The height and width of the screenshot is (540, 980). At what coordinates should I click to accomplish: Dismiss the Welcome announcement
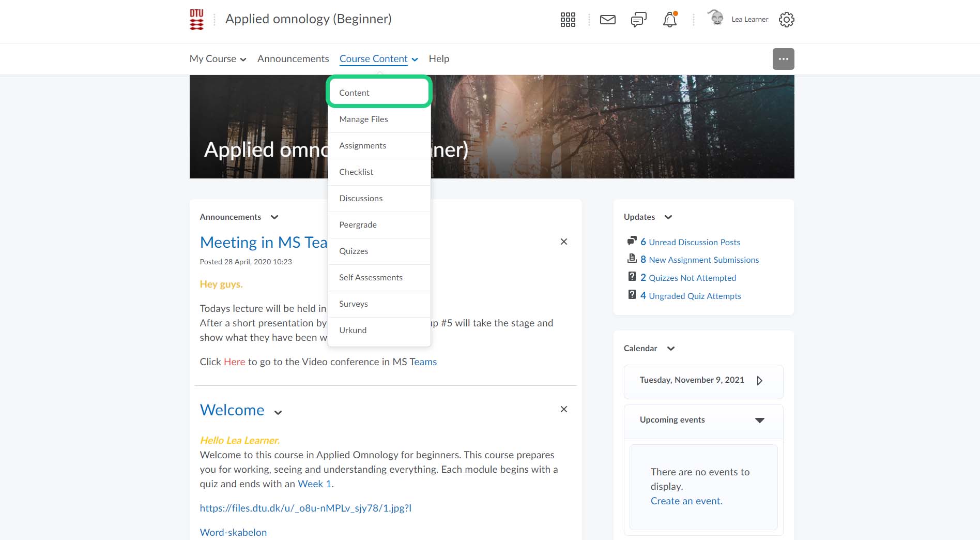coord(564,409)
